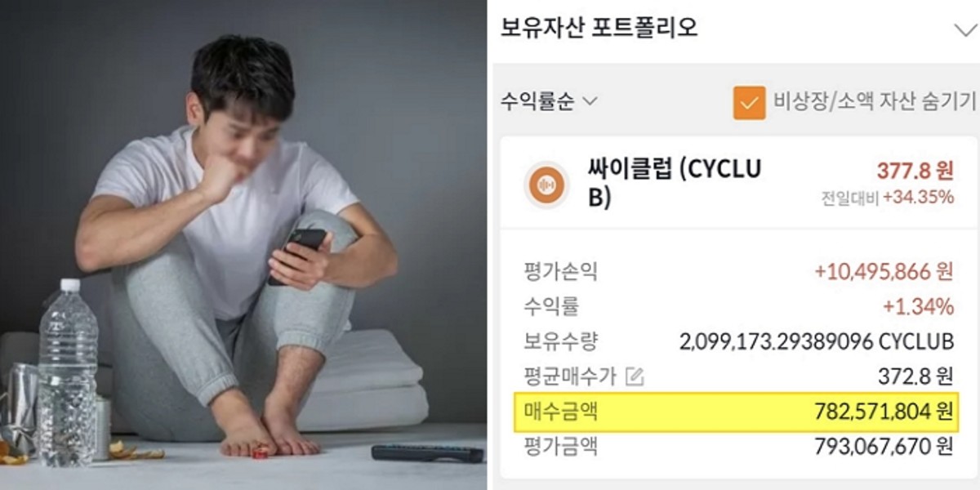Click the 평가금액 793,067,670 원 value

coord(884,447)
